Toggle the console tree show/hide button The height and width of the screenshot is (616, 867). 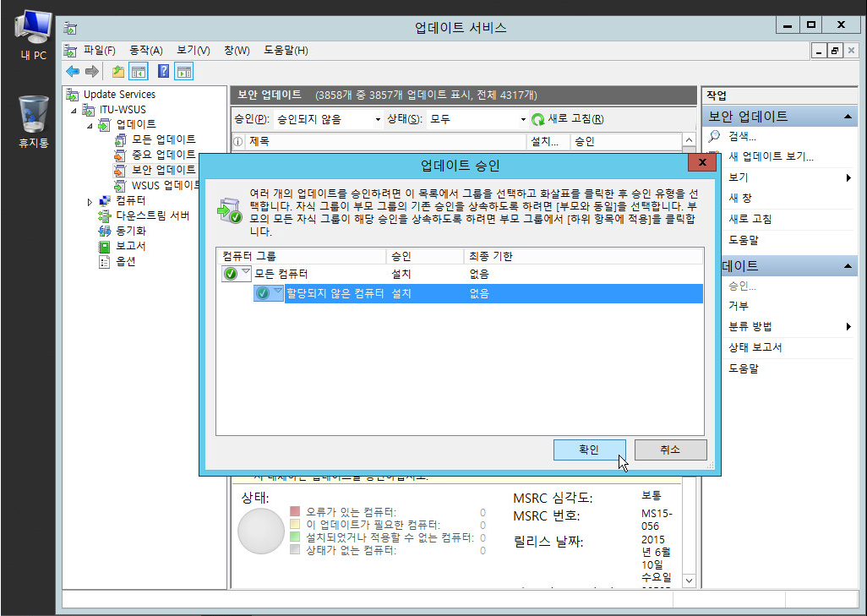coord(139,72)
